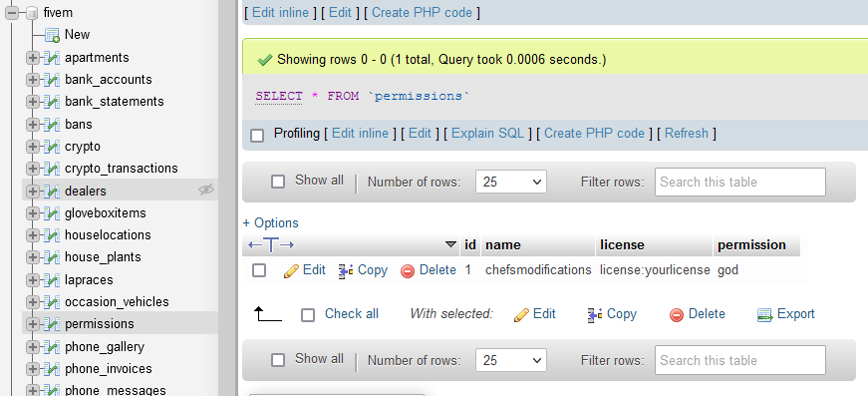Click With selected Export icon

765,315
